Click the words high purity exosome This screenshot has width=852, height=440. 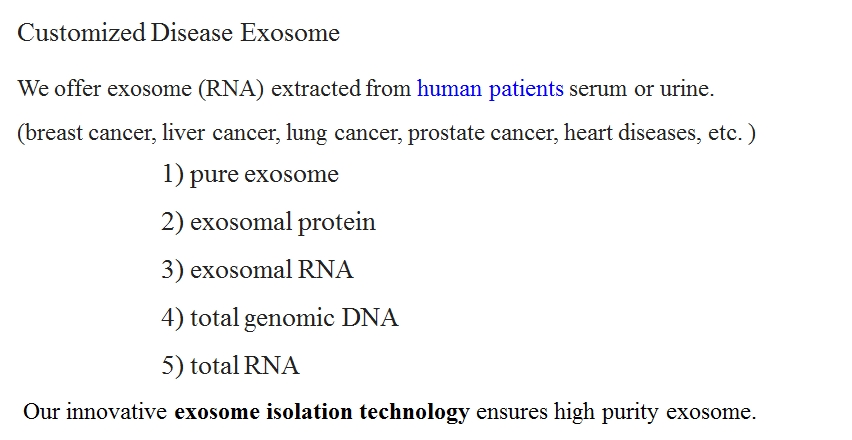[655, 412]
